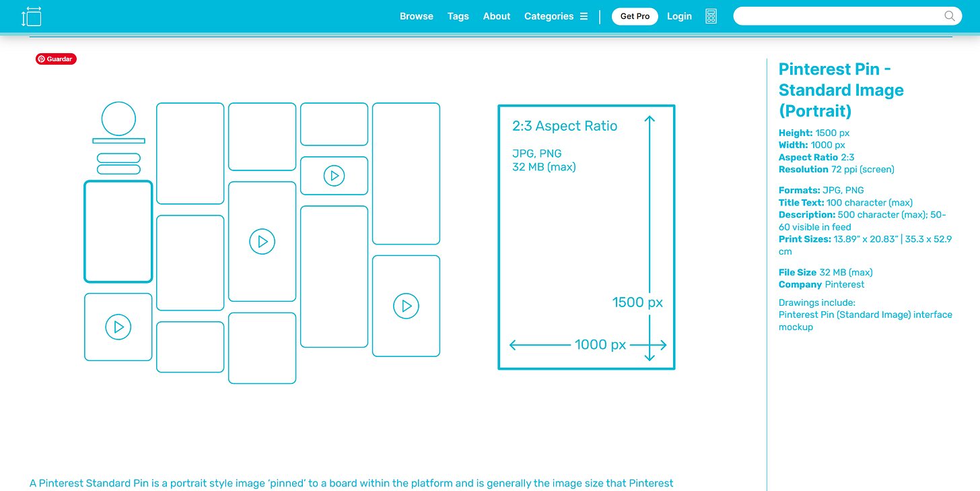Click the profile circle in mockup

tap(118, 119)
